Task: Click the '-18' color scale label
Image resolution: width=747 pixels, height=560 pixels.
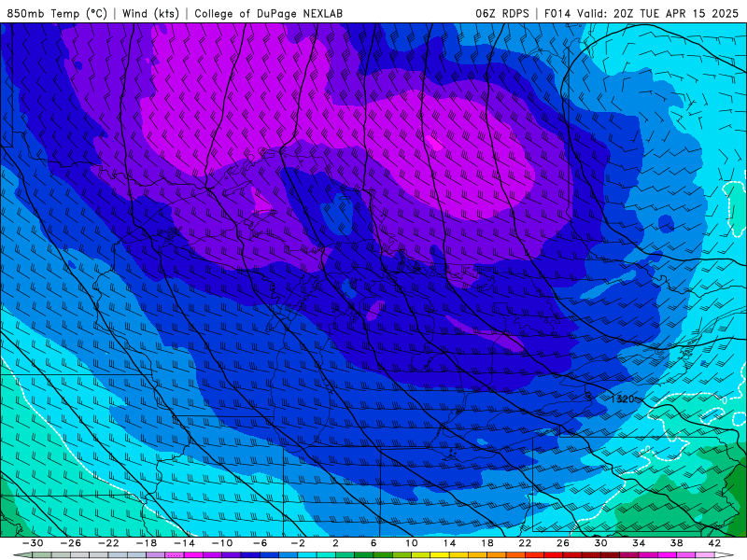Action: click(147, 543)
